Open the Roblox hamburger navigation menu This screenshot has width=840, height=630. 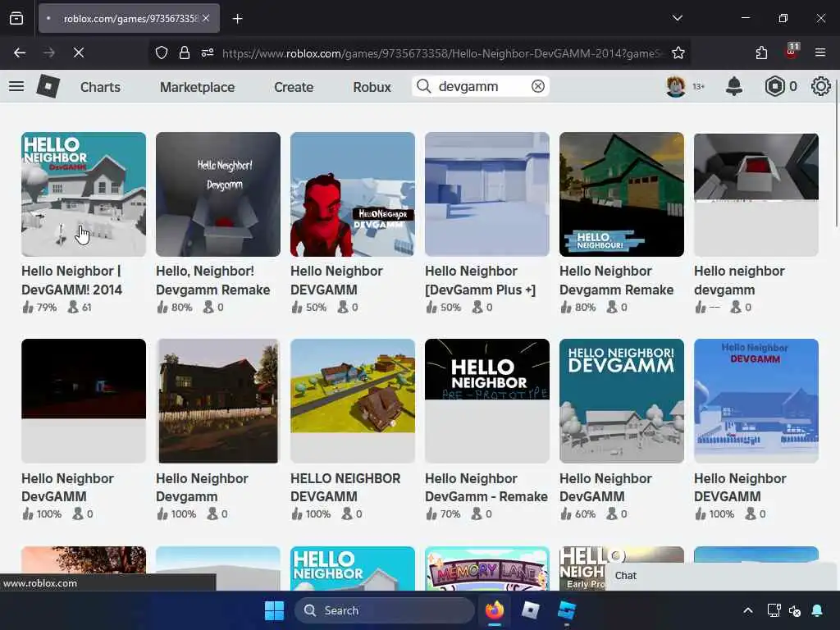16,86
